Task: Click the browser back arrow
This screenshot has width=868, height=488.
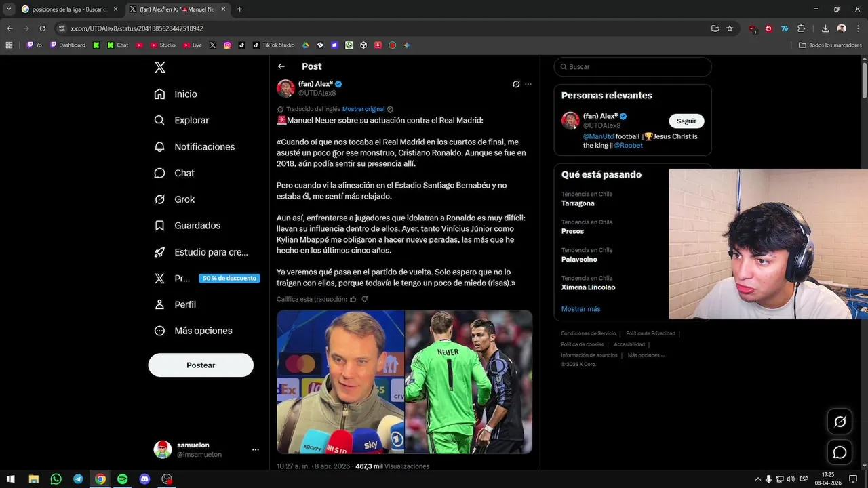Action: point(9,28)
